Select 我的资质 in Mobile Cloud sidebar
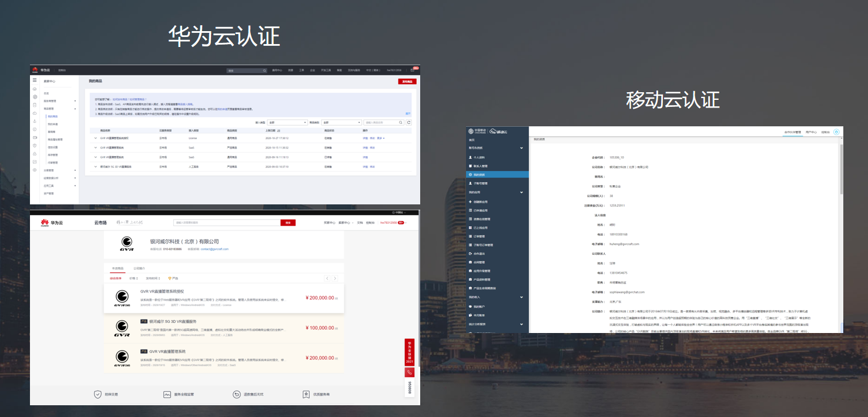This screenshot has width=868, height=417. (x=497, y=174)
